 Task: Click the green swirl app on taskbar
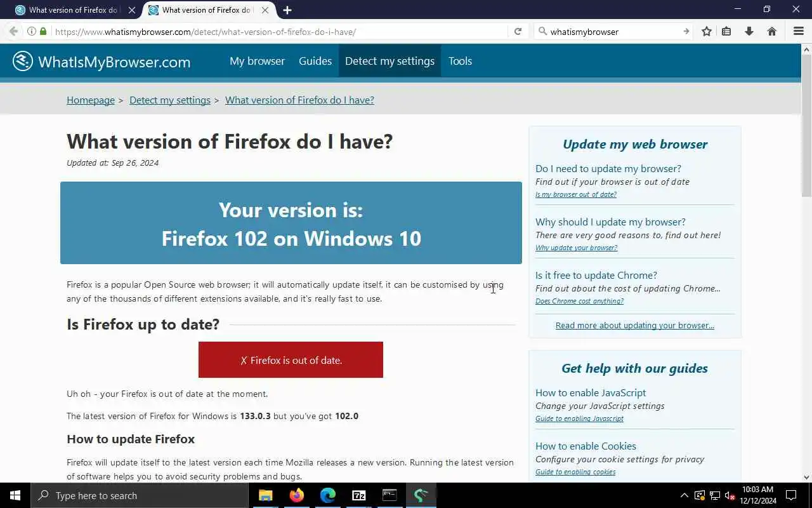click(421, 495)
